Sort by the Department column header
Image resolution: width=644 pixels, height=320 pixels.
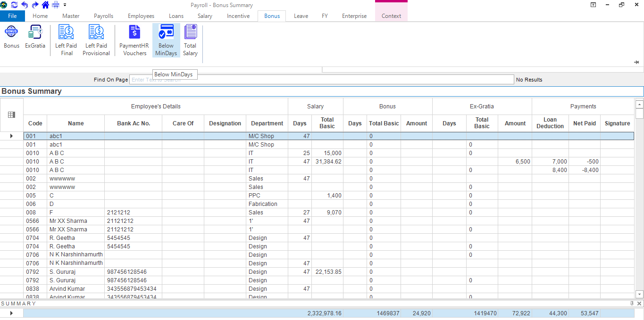[267, 123]
